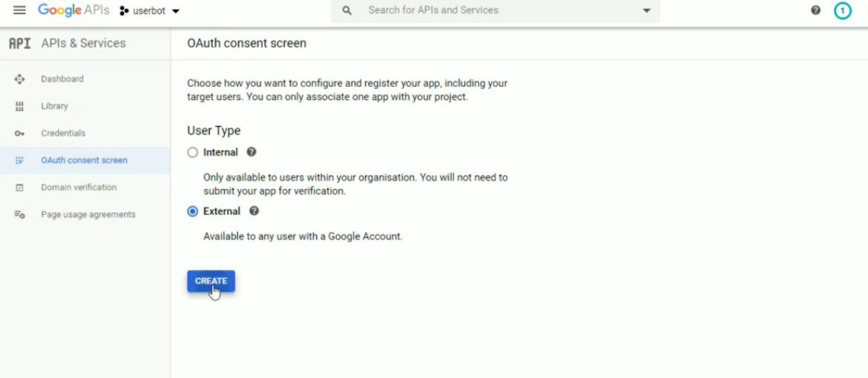
Task: Open OAuth consent screen menu item
Action: pos(84,160)
